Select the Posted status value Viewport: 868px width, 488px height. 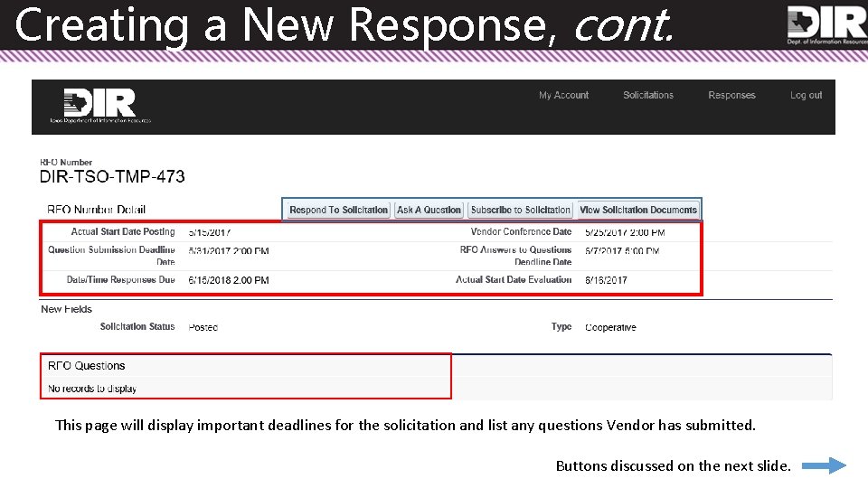[203, 327]
